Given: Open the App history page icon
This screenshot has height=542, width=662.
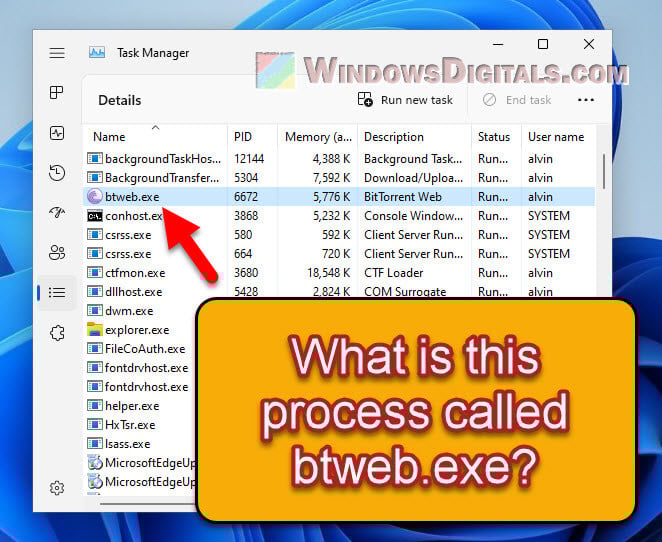Looking at the screenshot, I should click(57, 173).
